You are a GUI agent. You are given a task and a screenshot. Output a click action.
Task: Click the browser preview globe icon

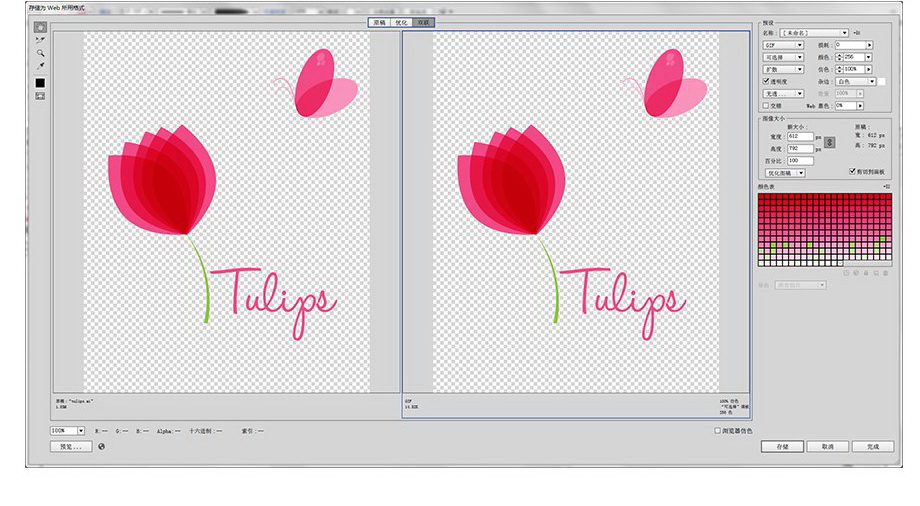pyautogui.click(x=101, y=447)
